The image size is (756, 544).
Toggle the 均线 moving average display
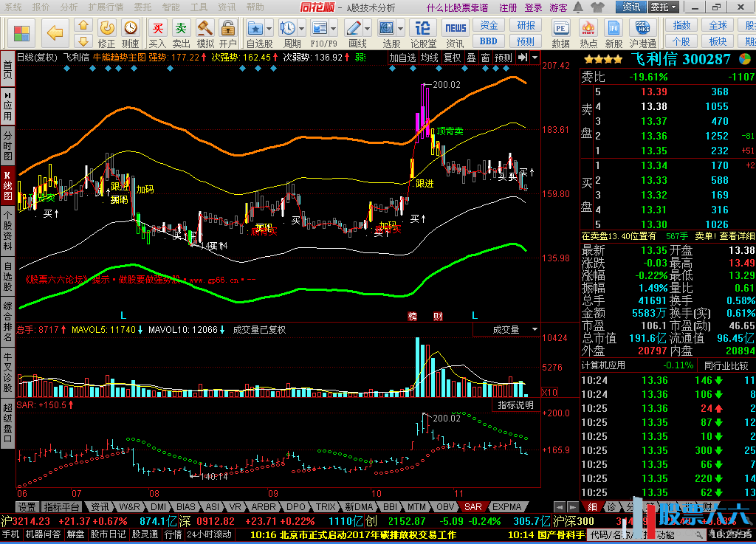point(430,58)
